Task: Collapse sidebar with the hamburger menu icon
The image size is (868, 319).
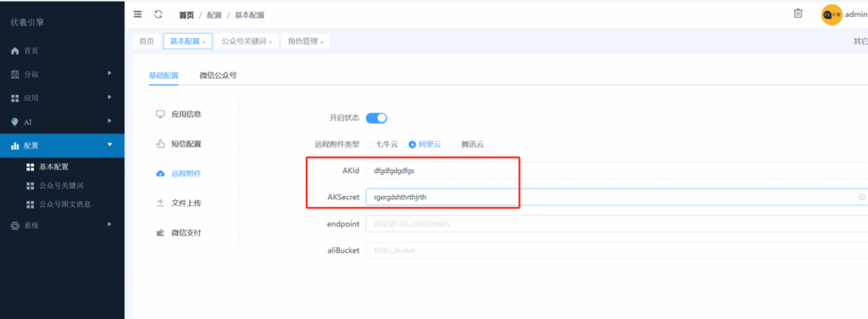Action: point(138,14)
